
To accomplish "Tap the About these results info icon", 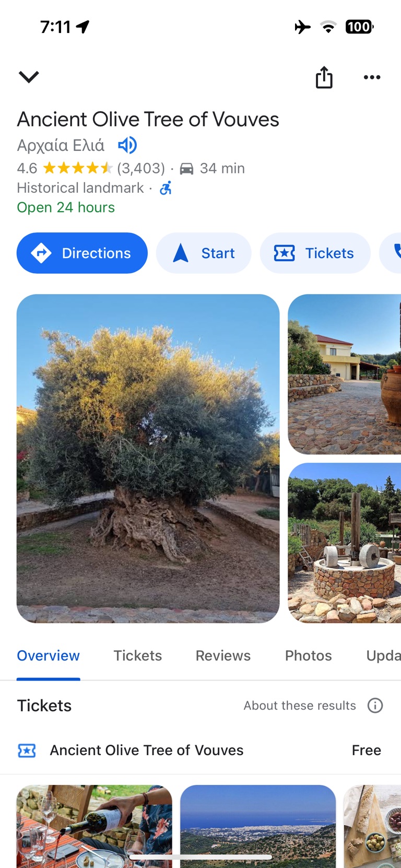I will (x=375, y=706).
